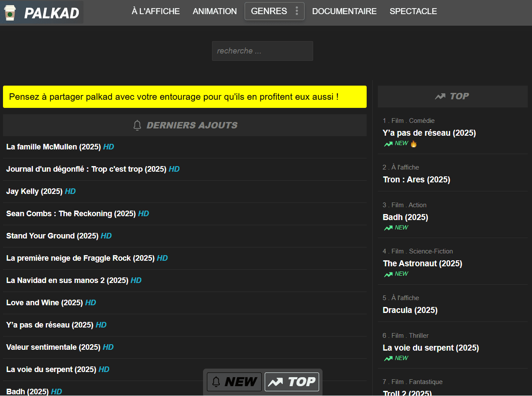This screenshot has width=532, height=396.
Task: Click the bell icon on floating NEW button
Action: click(216, 382)
